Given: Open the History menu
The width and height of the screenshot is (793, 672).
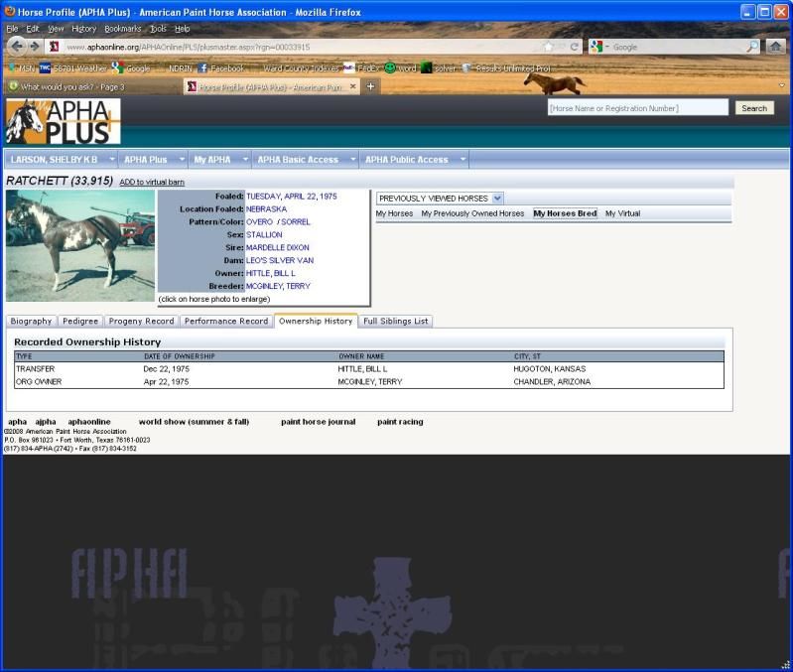Looking at the screenshot, I should point(84,29).
